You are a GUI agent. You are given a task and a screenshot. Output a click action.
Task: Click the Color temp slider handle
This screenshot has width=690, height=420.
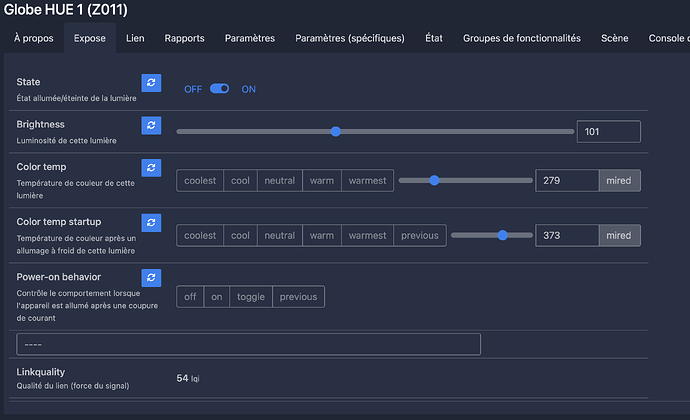(x=434, y=180)
